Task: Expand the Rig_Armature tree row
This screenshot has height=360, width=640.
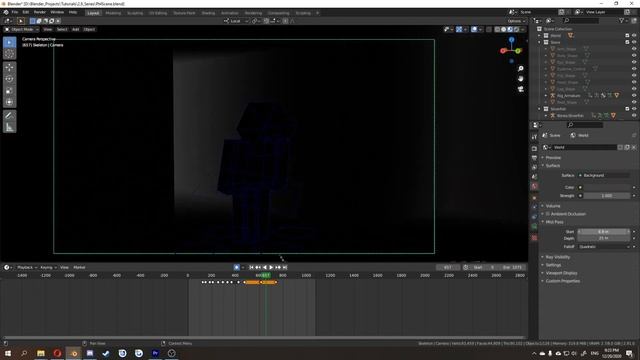Action: pyautogui.click(x=546, y=96)
